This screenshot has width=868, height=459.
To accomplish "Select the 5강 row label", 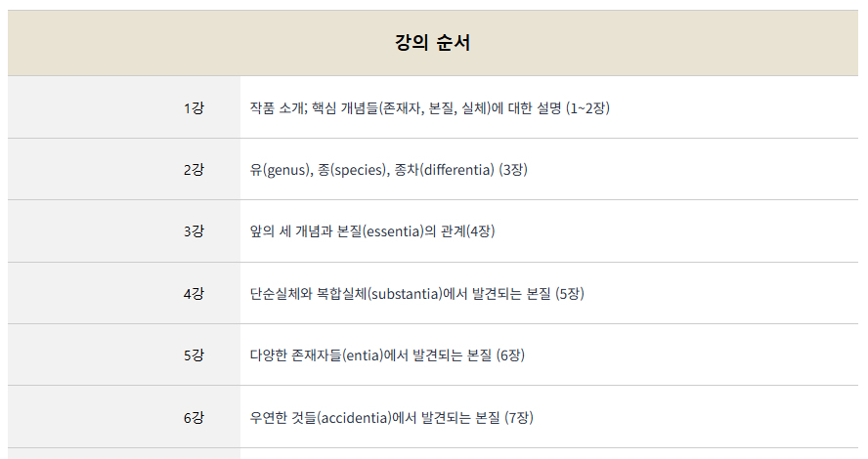I will tap(193, 355).
